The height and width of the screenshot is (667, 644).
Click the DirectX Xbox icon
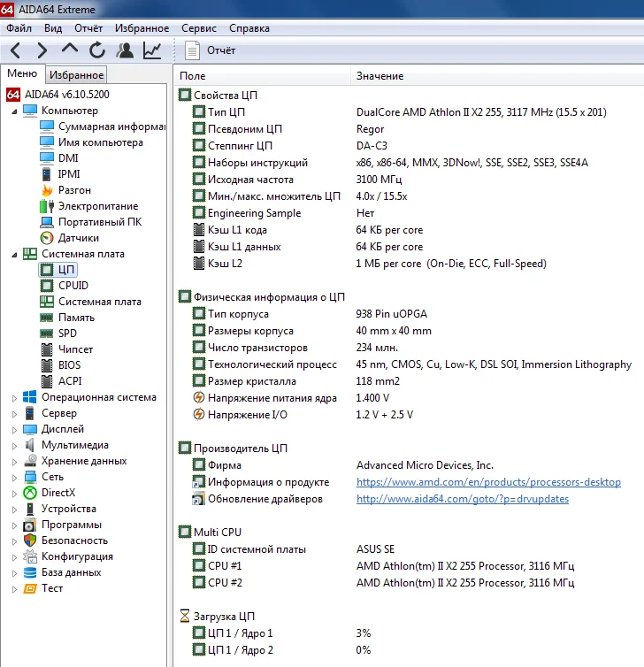point(30,493)
